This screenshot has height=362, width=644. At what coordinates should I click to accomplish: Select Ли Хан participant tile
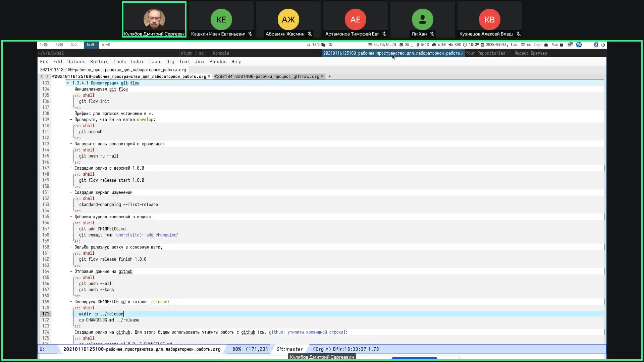click(x=423, y=19)
